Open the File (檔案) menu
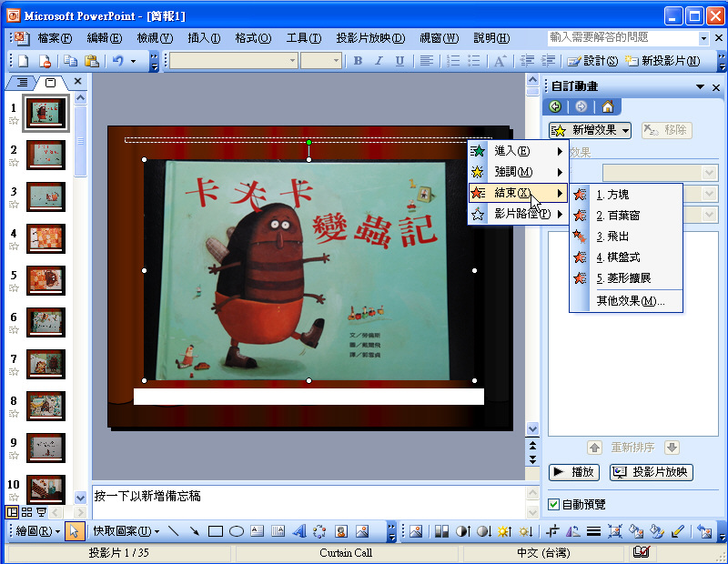Screen dimensions: 728x564 tap(55, 38)
